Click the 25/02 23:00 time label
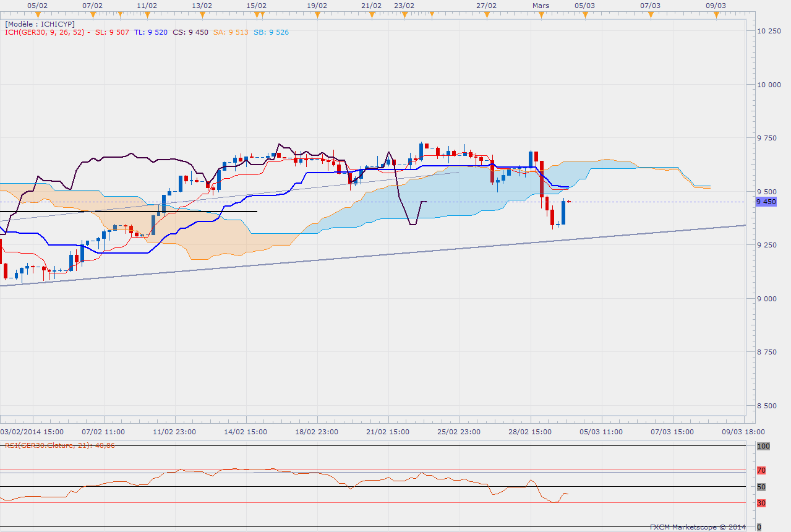 point(459,432)
